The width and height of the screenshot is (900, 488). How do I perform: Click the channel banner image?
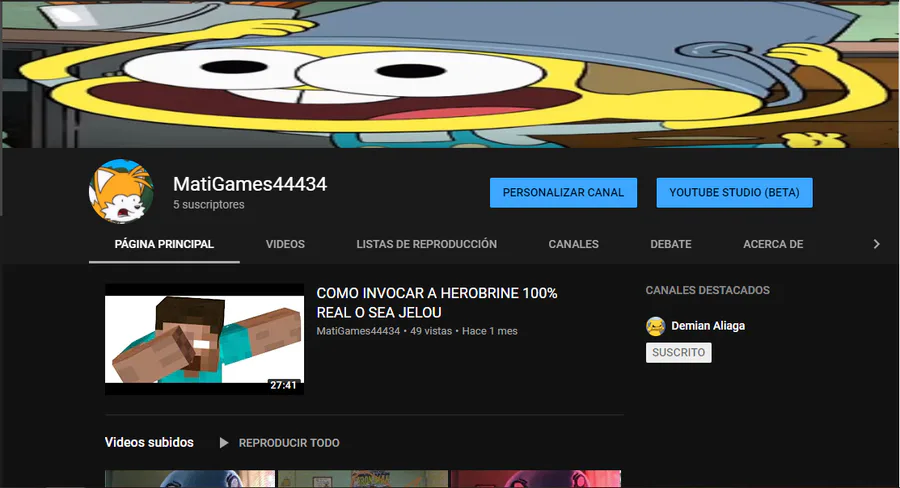(450, 73)
